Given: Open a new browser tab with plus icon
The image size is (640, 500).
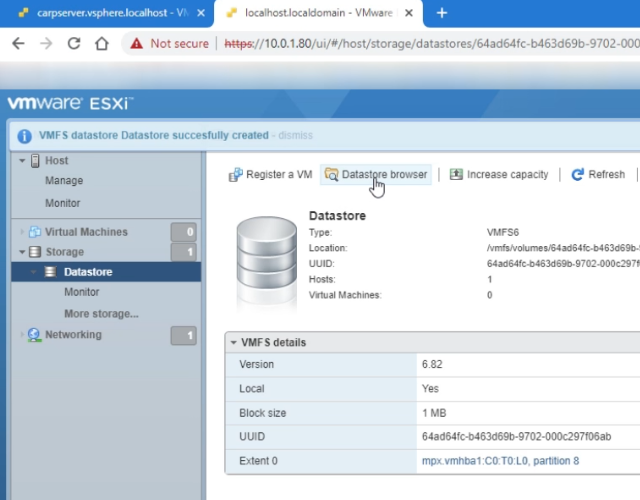Looking at the screenshot, I should tap(442, 13).
